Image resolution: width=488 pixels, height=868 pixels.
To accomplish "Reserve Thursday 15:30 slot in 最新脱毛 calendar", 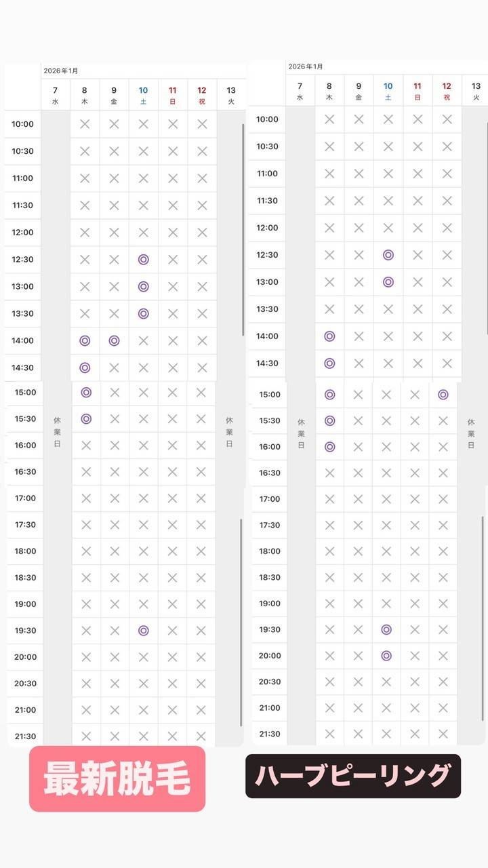I will [x=86, y=419].
